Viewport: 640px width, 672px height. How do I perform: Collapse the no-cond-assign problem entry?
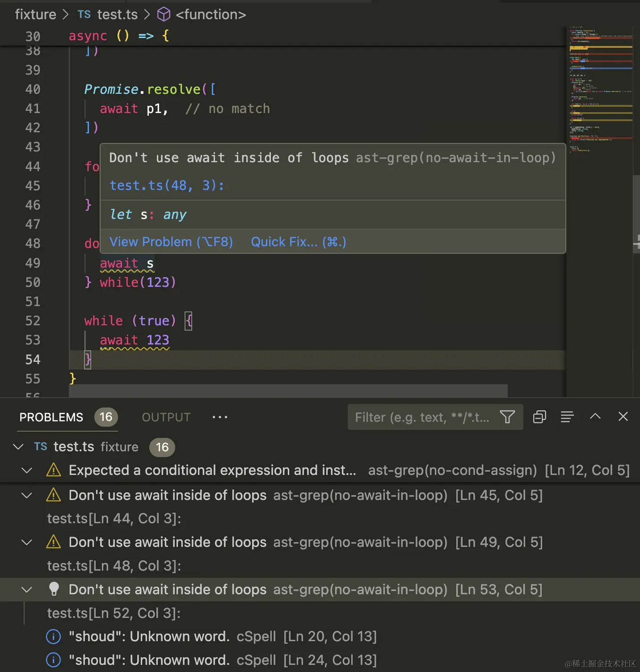point(27,470)
